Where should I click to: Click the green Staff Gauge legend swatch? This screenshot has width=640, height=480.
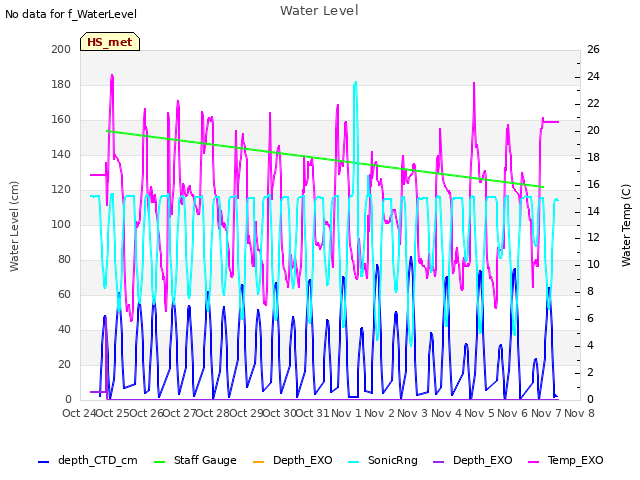159,462
